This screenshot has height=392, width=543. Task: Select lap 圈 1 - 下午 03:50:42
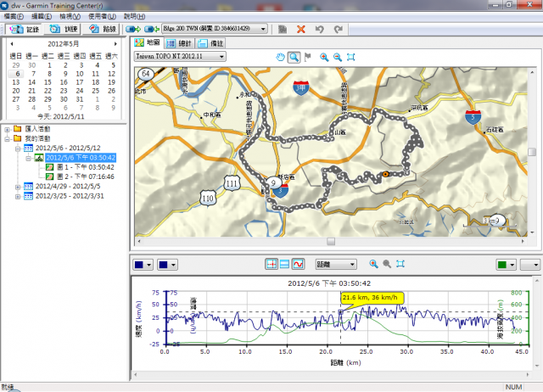pos(85,167)
